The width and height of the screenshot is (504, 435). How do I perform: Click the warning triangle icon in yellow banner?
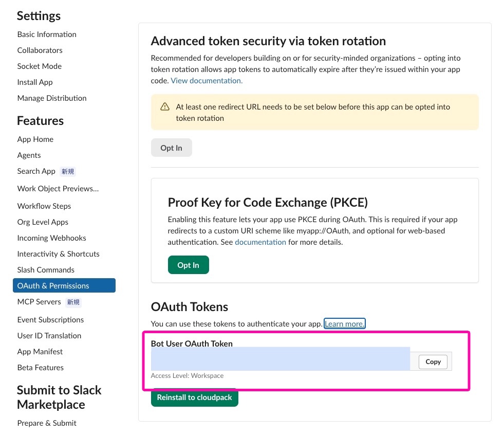165,106
